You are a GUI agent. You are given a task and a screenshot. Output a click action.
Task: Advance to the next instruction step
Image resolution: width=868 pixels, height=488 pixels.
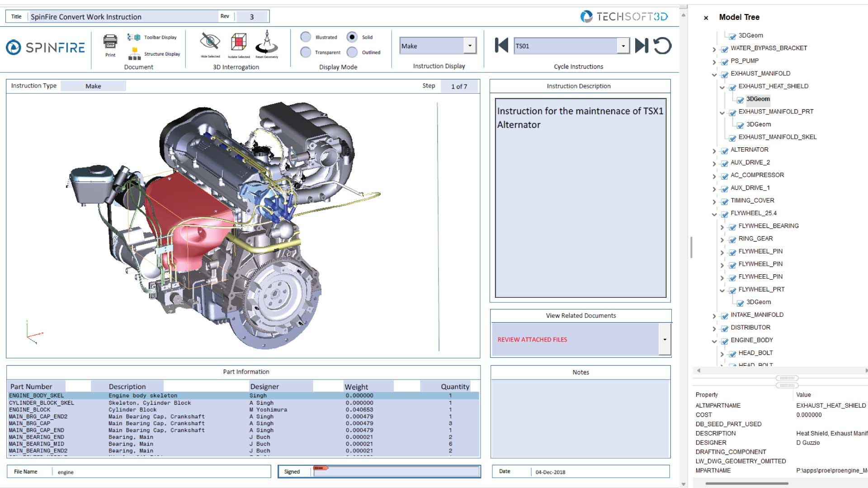pyautogui.click(x=642, y=46)
